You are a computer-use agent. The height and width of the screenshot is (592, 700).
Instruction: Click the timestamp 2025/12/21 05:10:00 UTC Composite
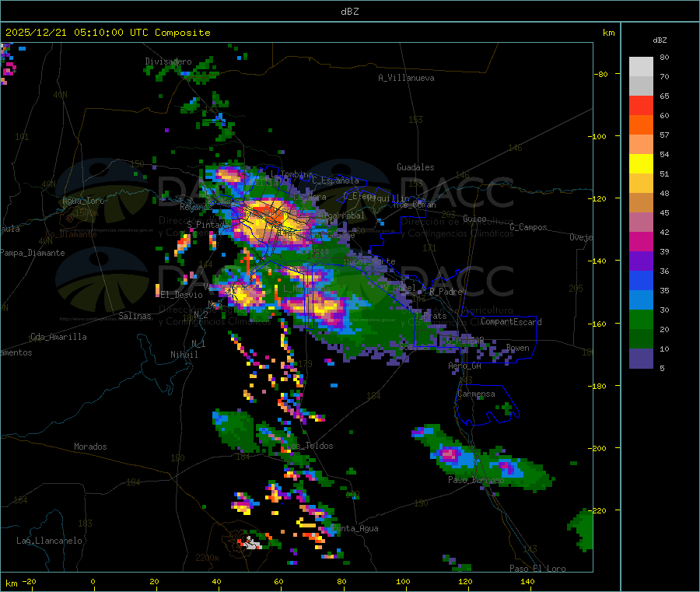tap(107, 33)
